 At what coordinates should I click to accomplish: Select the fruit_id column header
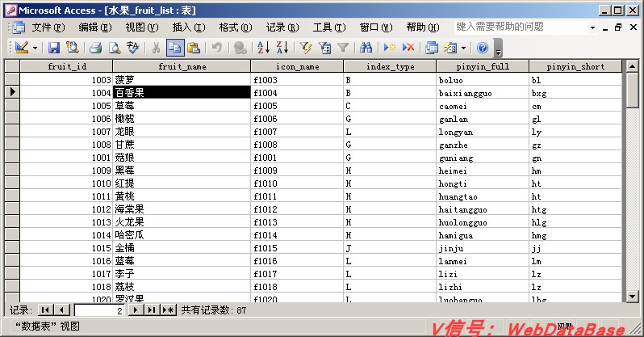(x=66, y=66)
